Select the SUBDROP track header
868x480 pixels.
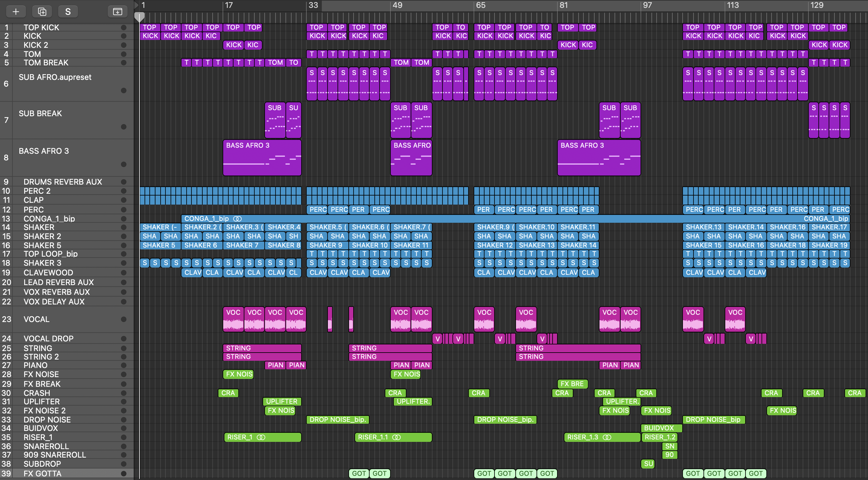(x=67, y=464)
